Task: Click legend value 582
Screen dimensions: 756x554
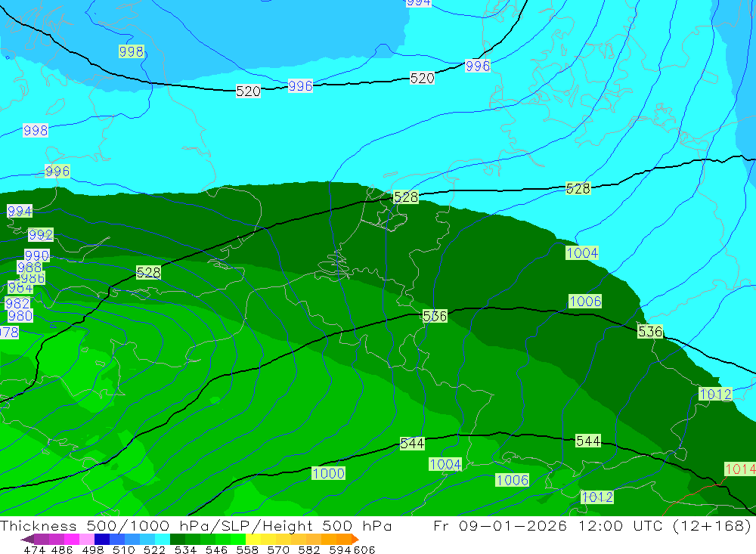Action: click(x=309, y=549)
